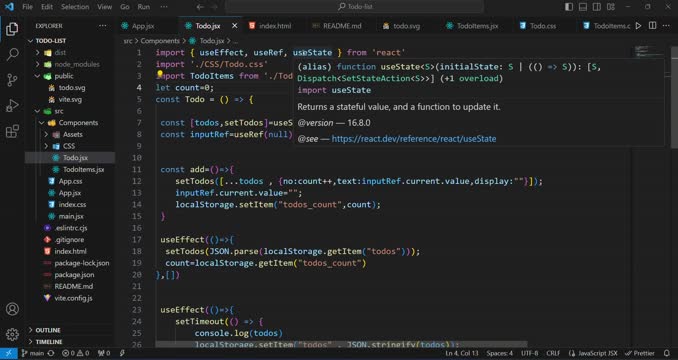
Task: Close the Todo.jsx editor tab
Action: click(234, 26)
